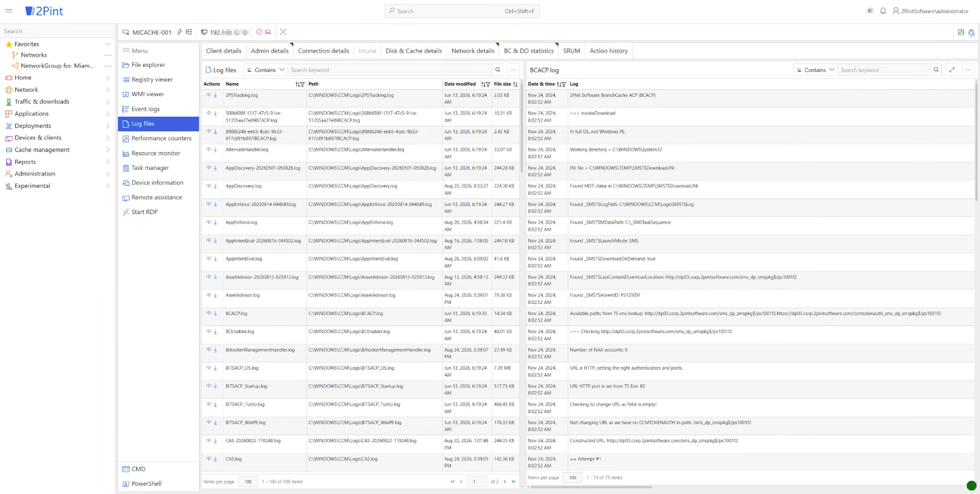View AppDiscovery.log with eye icon
The image size is (980, 494).
(x=209, y=186)
